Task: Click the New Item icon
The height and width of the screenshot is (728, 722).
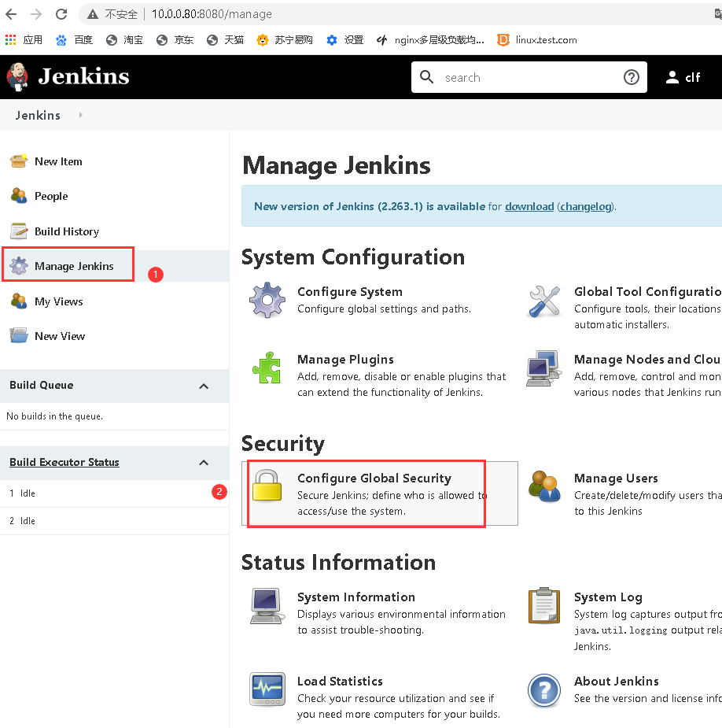Action: 19,161
